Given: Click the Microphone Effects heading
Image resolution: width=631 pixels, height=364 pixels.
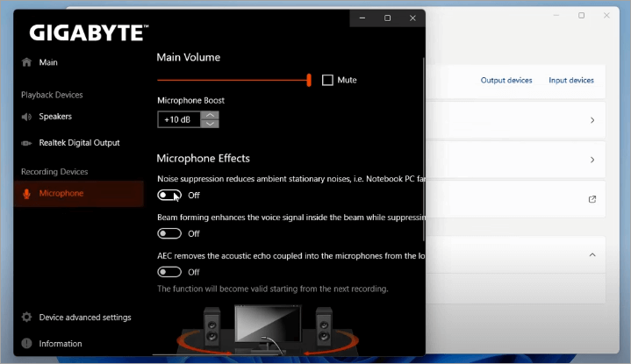Looking at the screenshot, I should [x=203, y=159].
